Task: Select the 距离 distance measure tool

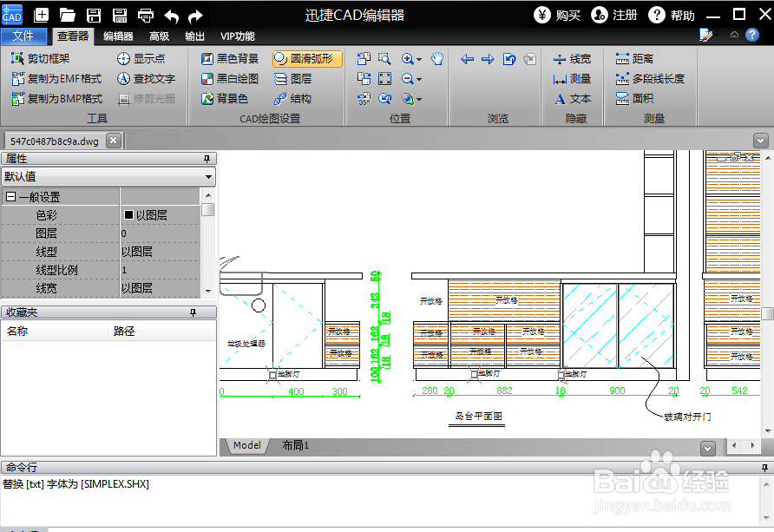Action: pos(634,59)
